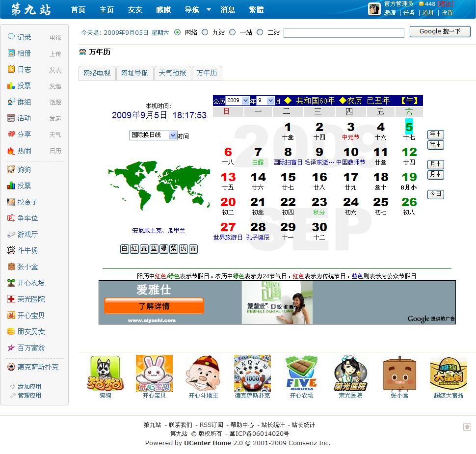Launch the 开心宝贝 rabbit app thumbnail

154,373
